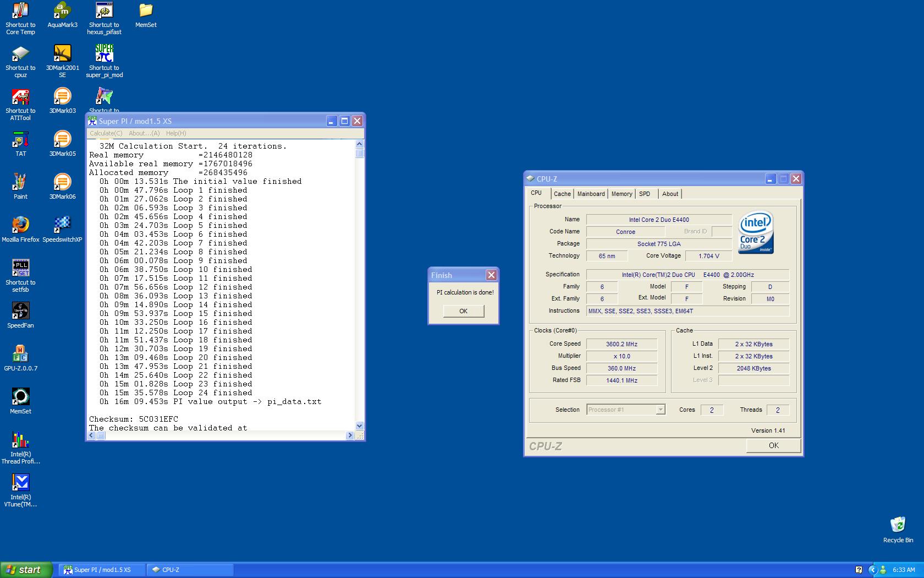The image size is (924, 578).
Task: Activate CPU-Z taskbar button
Action: (x=190, y=570)
